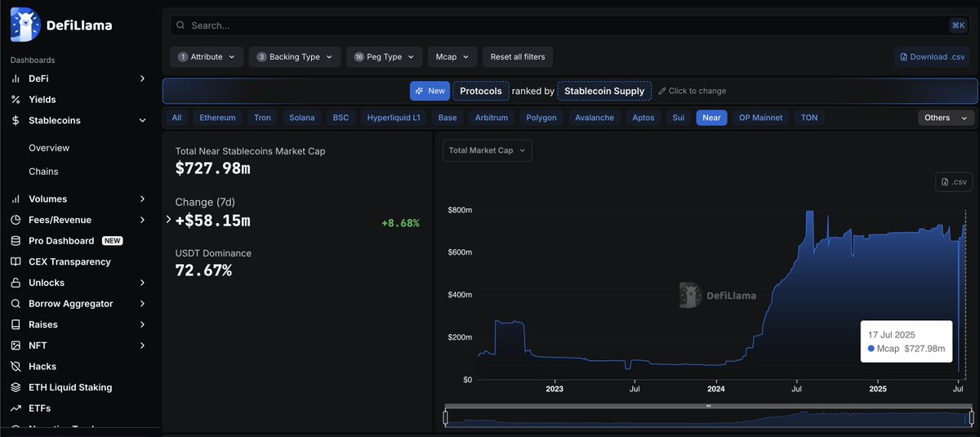Click Reset all filters button
Viewport: 980px width, 437px height.
click(x=518, y=57)
